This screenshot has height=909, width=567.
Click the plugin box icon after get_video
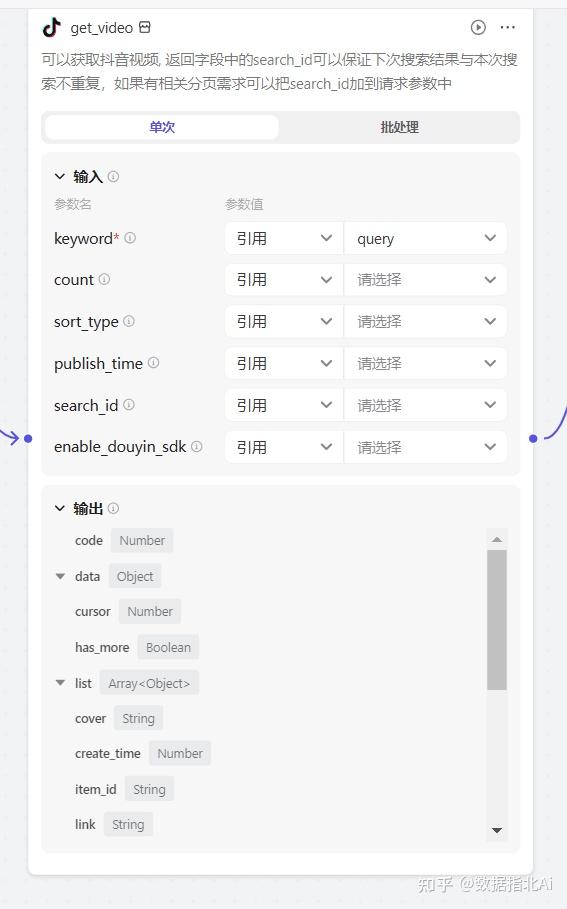point(145,27)
